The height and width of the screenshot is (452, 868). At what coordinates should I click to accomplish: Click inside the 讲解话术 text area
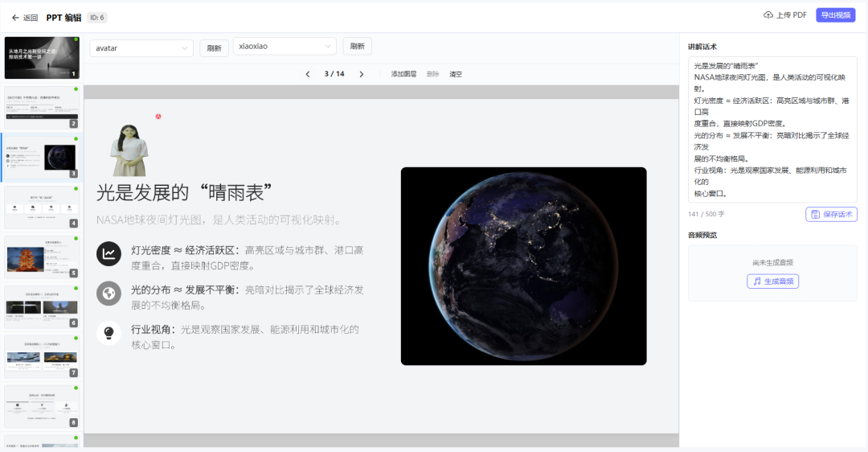(x=772, y=129)
